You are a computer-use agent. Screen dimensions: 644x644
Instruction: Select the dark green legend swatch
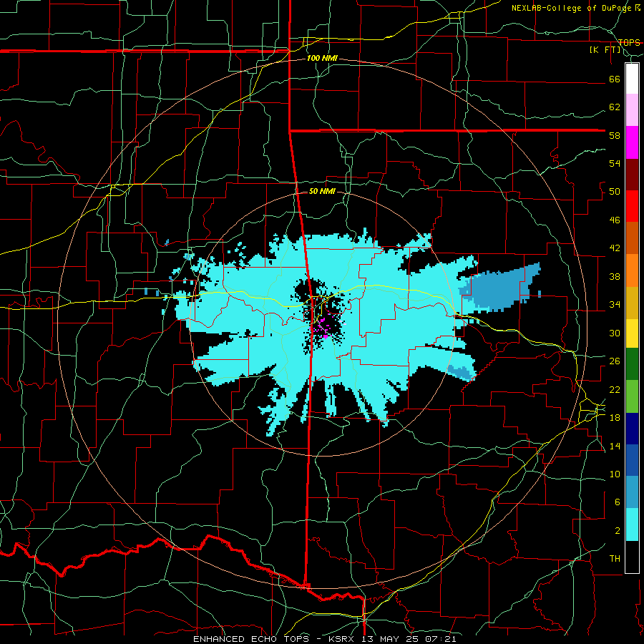[632, 364]
